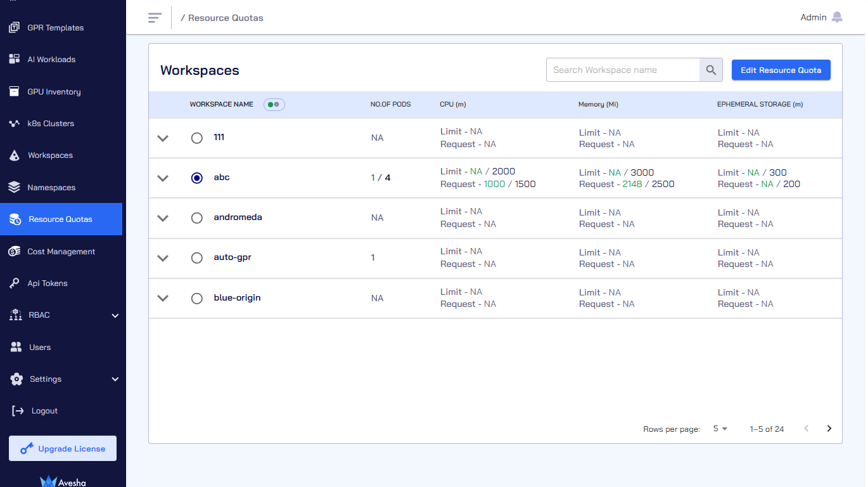Open the Users menu link
The image size is (868, 487).
point(40,347)
